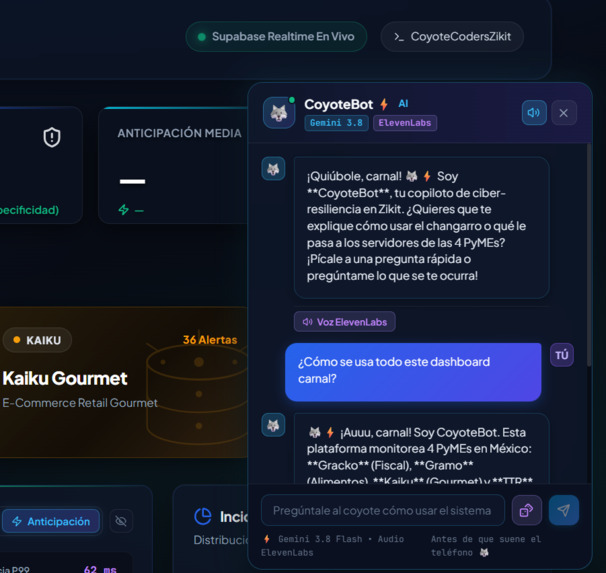
Task: Open the Kaiku Gourmet card title
Action: click(65, 378)
